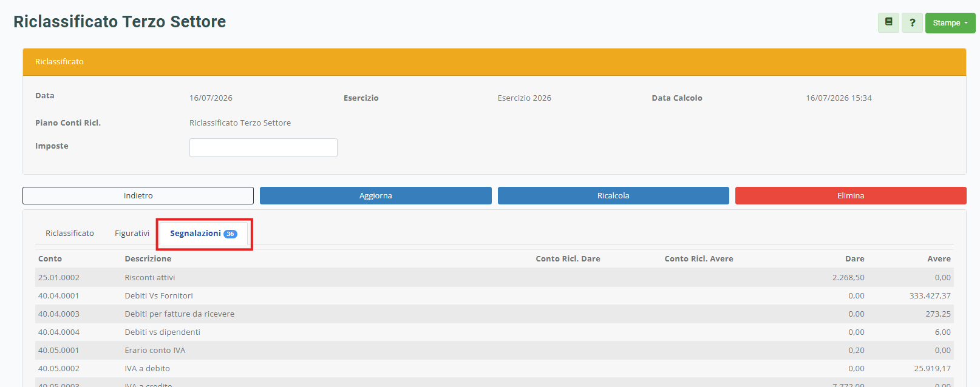The width and height of the screenshot is (980, 387).
Task: Click the Riclassificato panel header
Action: [x=494, y=62]
